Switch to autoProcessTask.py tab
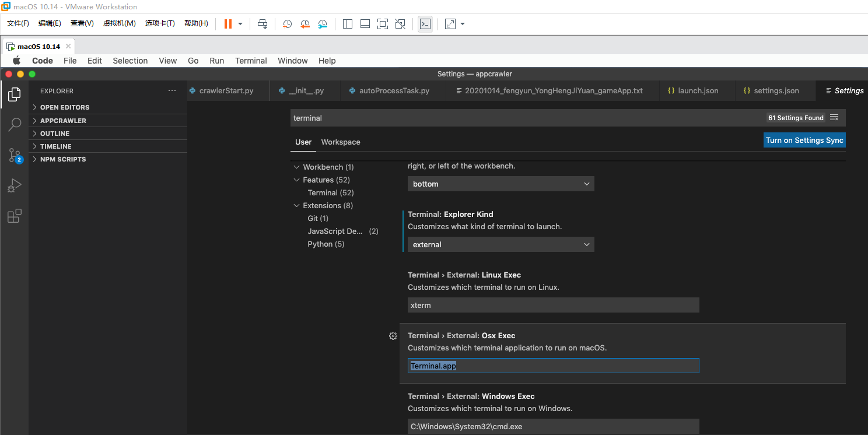The width and height of the screenshot is (868, 435). click(x=394, y=91)
